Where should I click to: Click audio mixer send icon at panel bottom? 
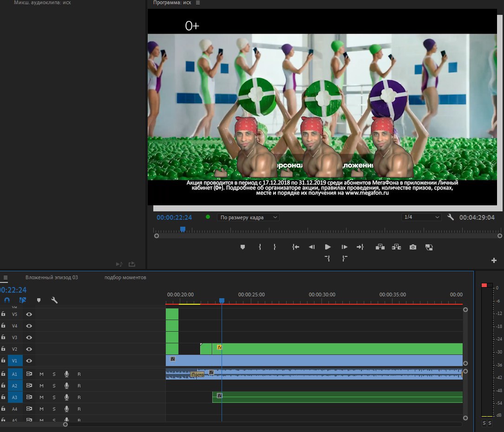(x=132, y=264)
